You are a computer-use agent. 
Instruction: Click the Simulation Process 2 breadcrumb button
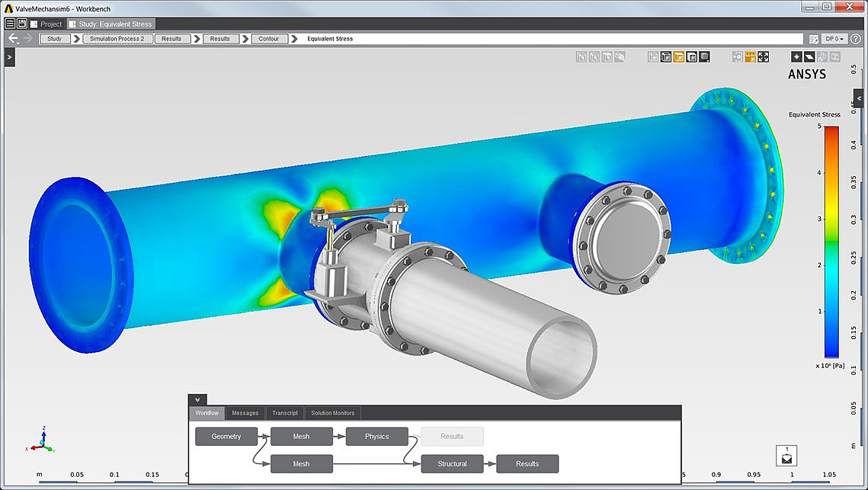pyautogui.click(x=117, y=38)
